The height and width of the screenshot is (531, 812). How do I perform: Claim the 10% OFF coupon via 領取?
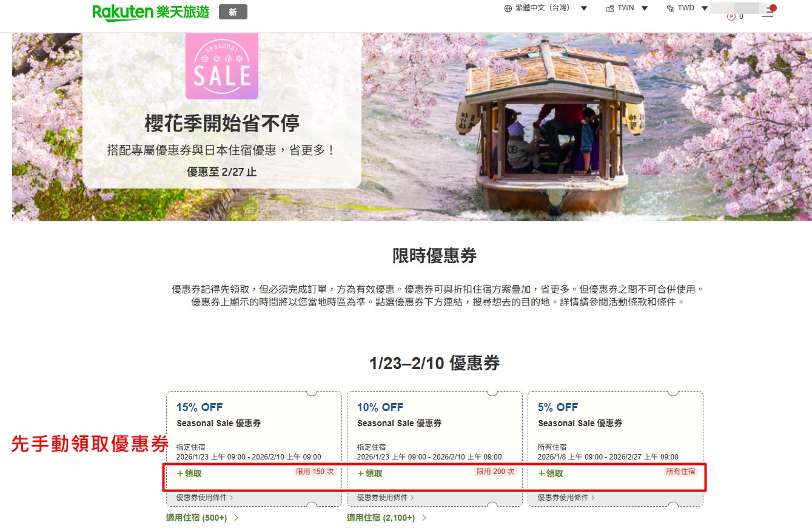click(x=370, y=473)
